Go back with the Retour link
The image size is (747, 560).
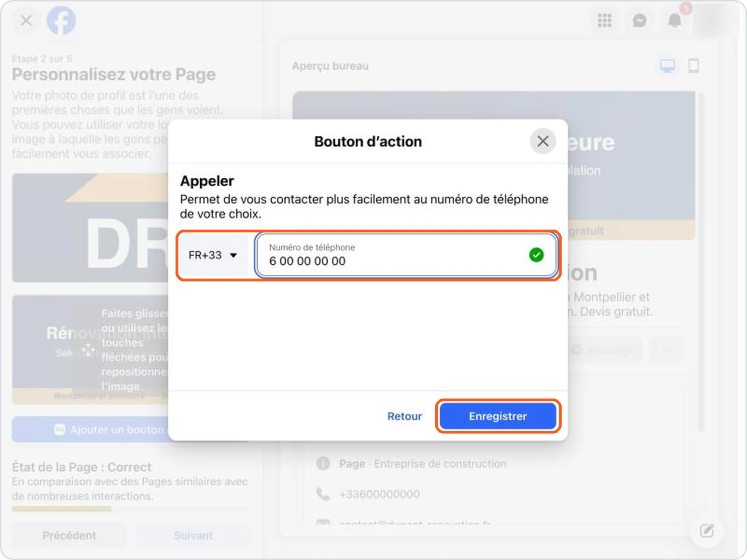click(x=404, y=416)
